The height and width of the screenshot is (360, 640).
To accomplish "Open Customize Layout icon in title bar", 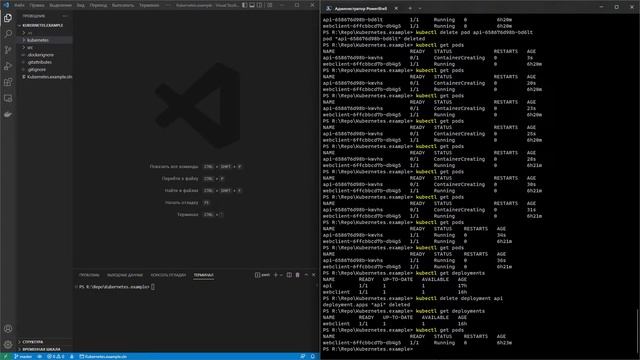I will click(269, 5).
